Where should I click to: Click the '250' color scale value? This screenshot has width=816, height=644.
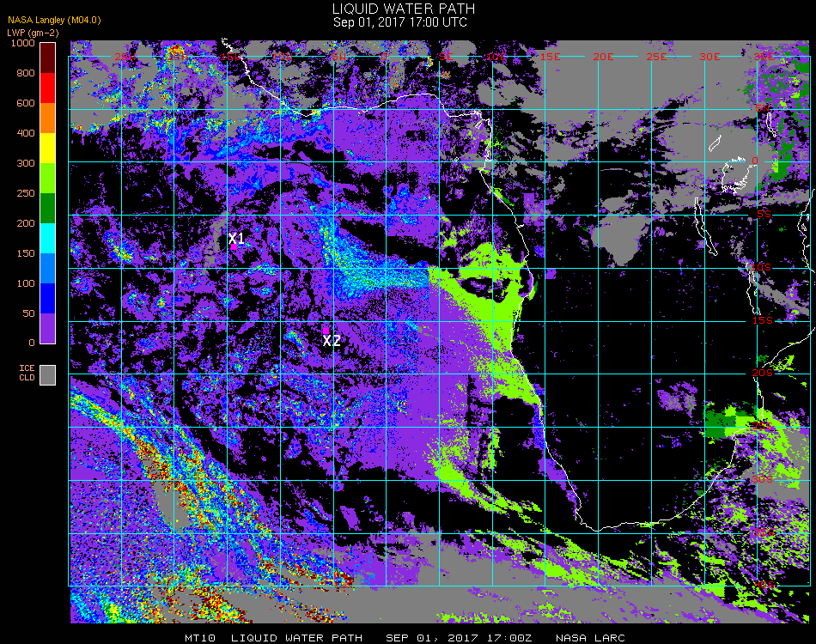click(x=26, y=193)
